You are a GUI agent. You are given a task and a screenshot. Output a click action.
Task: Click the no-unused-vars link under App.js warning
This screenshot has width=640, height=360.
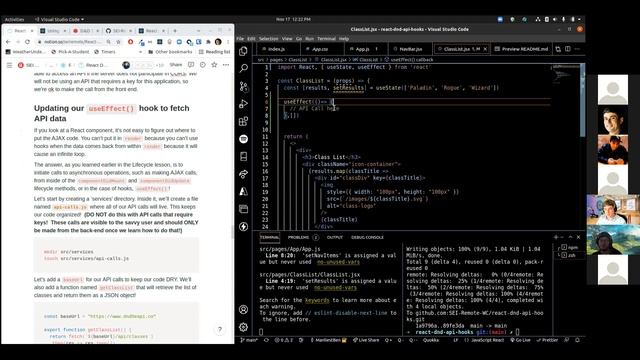[338, 262]
